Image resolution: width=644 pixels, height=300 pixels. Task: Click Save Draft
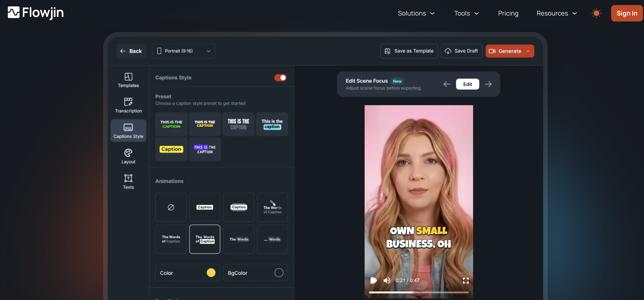pos(461,51)
